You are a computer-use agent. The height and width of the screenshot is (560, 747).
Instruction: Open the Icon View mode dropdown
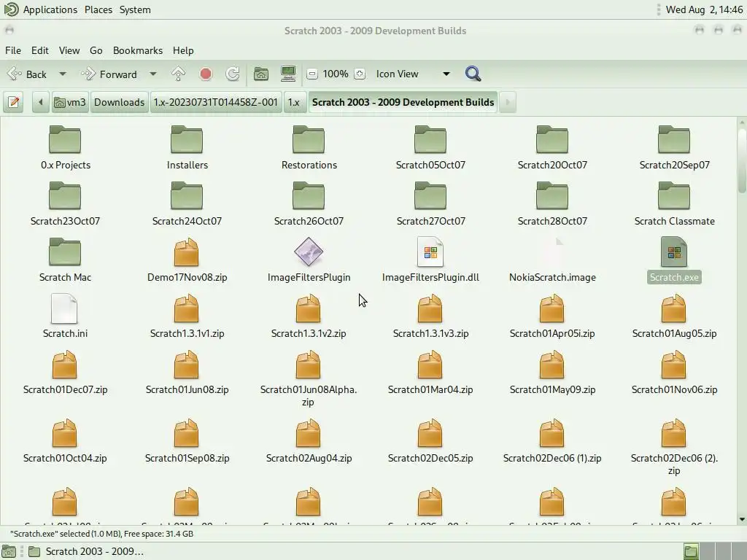coord(413,74)
